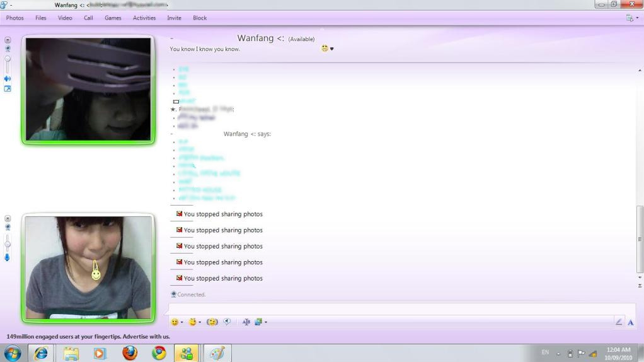Click the wink icon
This screenshot has width=644, height=362.
click(x=193, y=322)
